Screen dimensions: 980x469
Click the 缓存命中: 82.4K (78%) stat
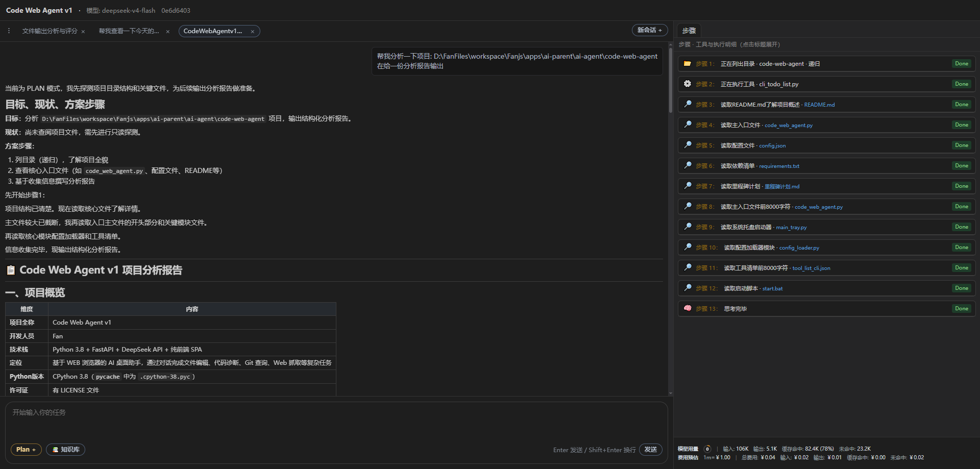pos(808,449)
